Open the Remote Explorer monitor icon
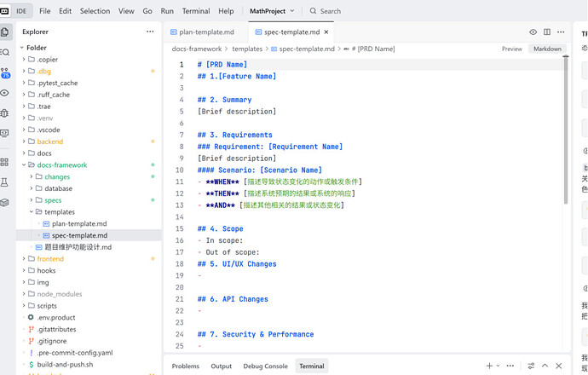588x375 pixels. [x=5, y=133]
